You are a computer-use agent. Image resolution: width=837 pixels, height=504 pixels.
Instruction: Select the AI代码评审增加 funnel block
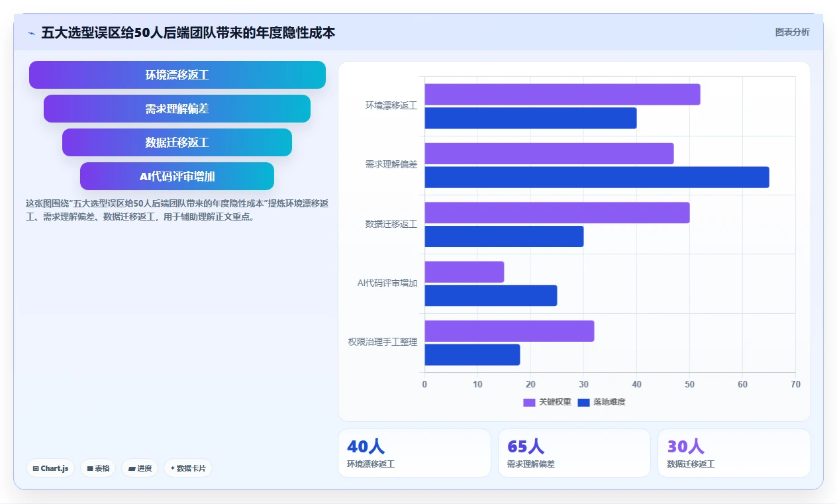[x=177, y=176]
